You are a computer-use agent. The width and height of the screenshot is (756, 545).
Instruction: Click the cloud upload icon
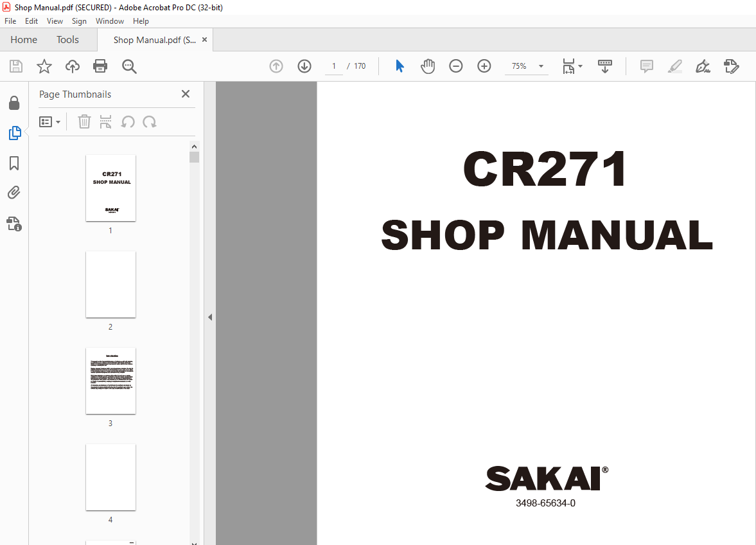[x=73, y=66]
